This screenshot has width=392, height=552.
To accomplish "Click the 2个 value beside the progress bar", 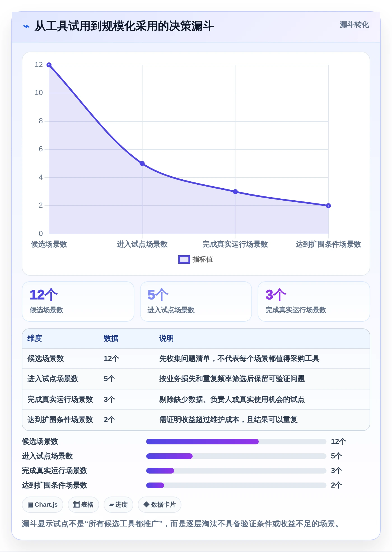I will click(x=337, y=485).
